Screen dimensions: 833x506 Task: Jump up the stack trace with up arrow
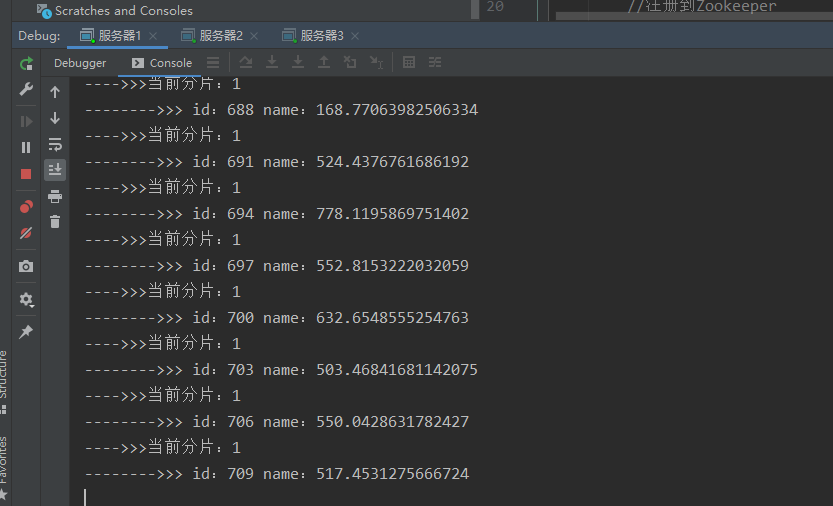pyautogui.click(x=55, y=92)
